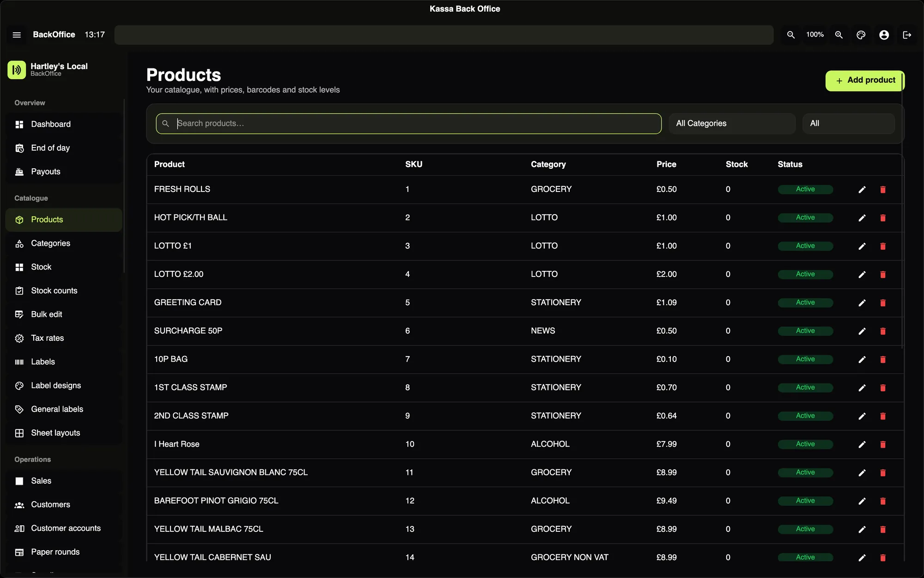
Task: Click the Search products input field
Action: tap(408, 123)
